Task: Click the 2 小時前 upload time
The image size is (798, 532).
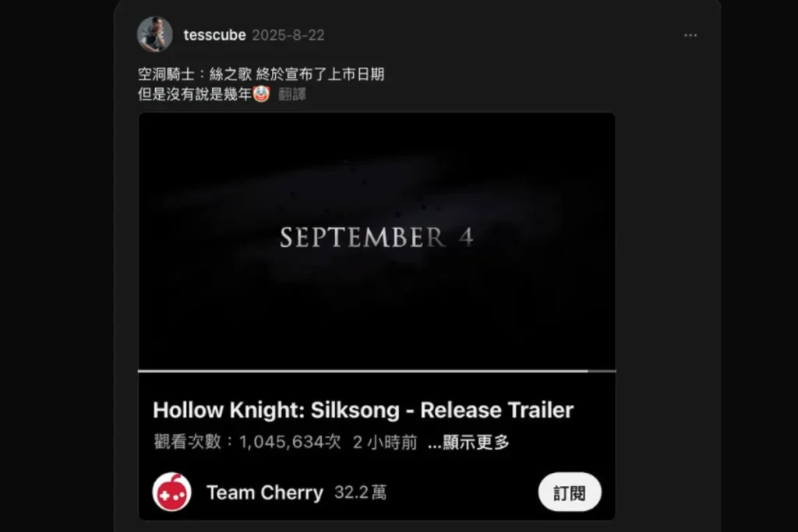Action: click(x=385, y=442)
